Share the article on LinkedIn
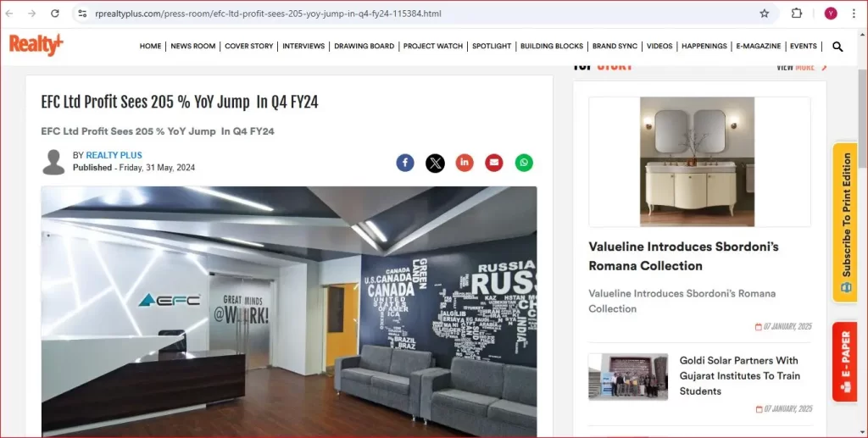 [x=465, y=163]
